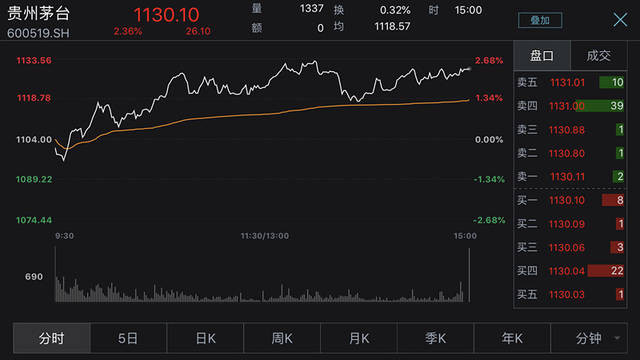Open the 月K chart tab
Screen dimensions: 640x360
tap(359, 338)
